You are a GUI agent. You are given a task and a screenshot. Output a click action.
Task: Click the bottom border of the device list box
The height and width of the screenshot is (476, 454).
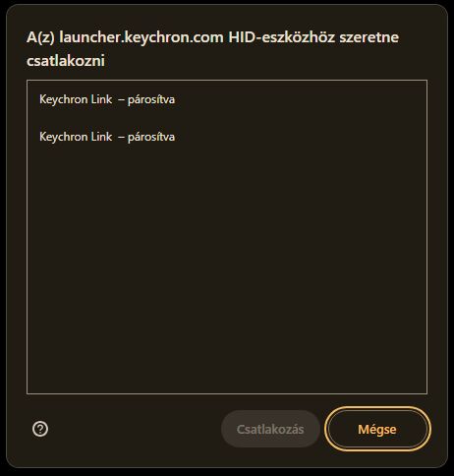[x=227, y=393]
